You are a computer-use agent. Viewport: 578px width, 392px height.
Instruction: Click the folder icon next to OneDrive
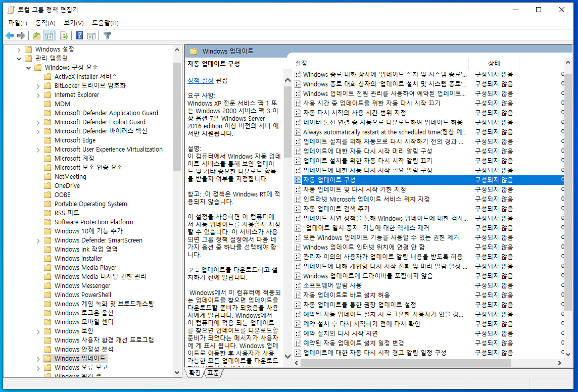pyautogui.click(x=47, y=186)
